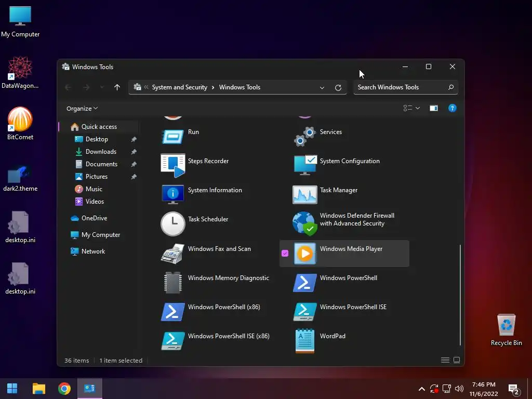Viewport: 532px width, 399px height.
Task: Open Windows Defender Firewall icon
Action: pos(304,223)
